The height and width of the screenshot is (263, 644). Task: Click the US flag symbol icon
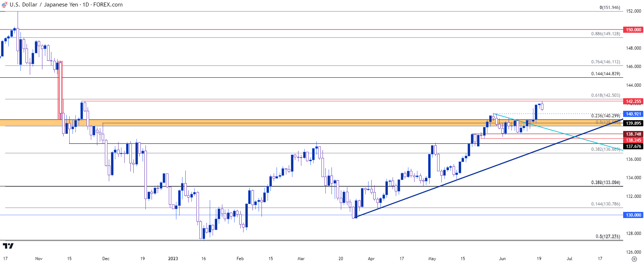coord(4,5)
